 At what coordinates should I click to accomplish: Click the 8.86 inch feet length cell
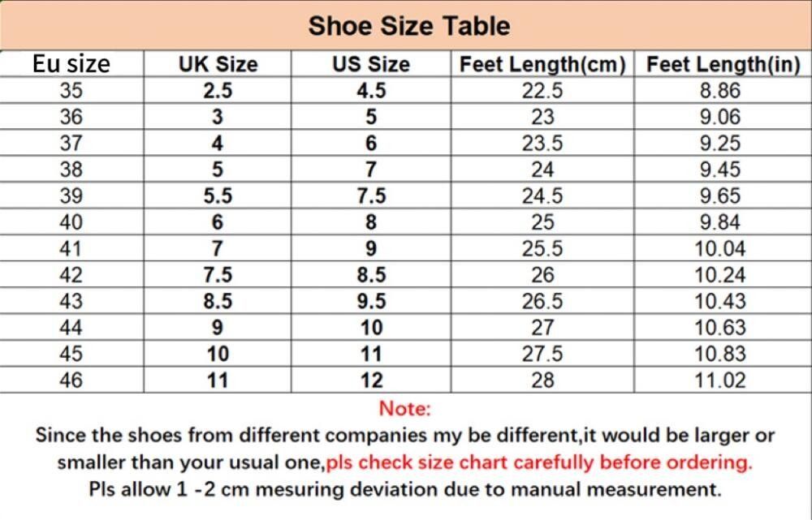[721, 91]
